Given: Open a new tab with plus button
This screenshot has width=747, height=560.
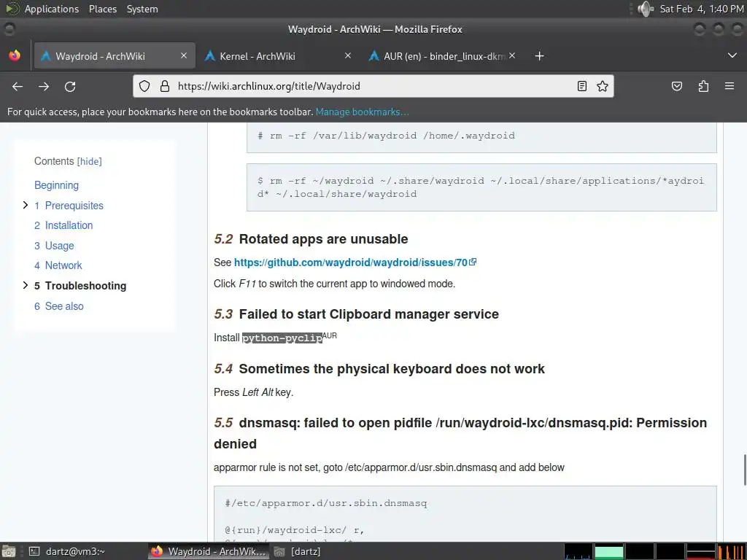Looking at the screenshot, I should [539, 56].
